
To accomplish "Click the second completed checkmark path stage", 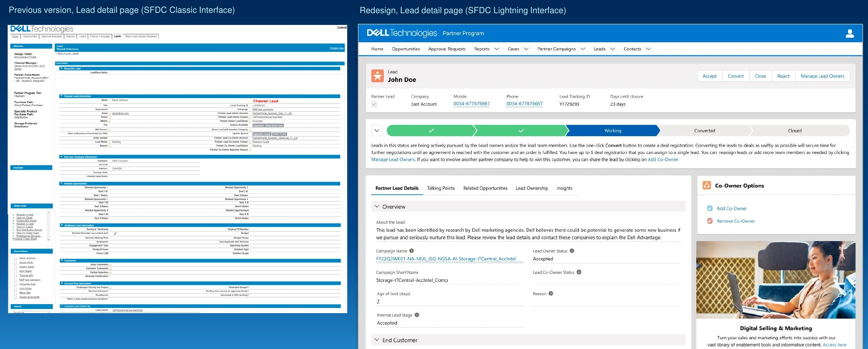I will click(x=521, y=131).
